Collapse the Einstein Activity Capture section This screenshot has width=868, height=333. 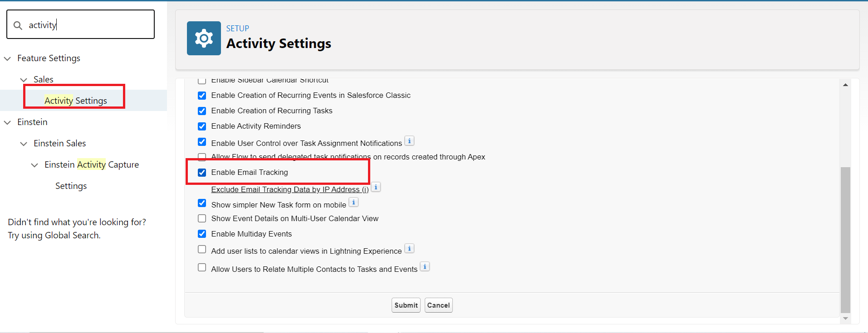coord(34,165)
